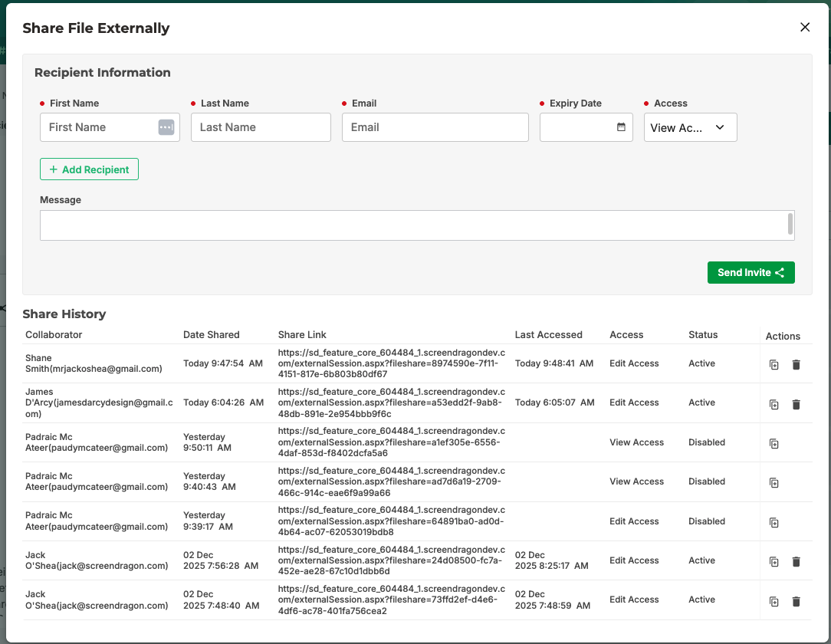Click the Status column header
Viewport: 831px width, 644px height.
(703, 334)
